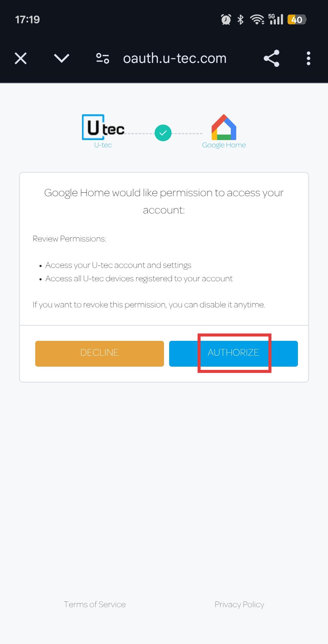
Task: Decline the permission request
Action: click(x=100, y=354)
